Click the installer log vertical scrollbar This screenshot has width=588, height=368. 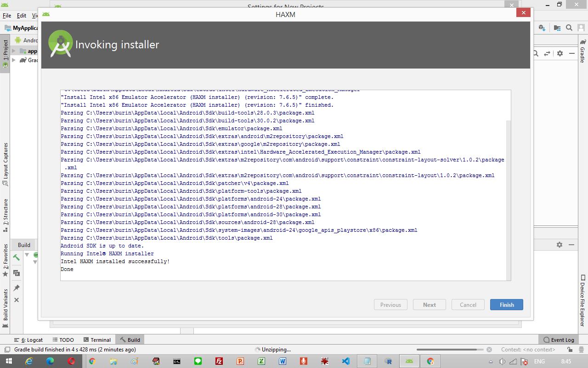[508, 198]
